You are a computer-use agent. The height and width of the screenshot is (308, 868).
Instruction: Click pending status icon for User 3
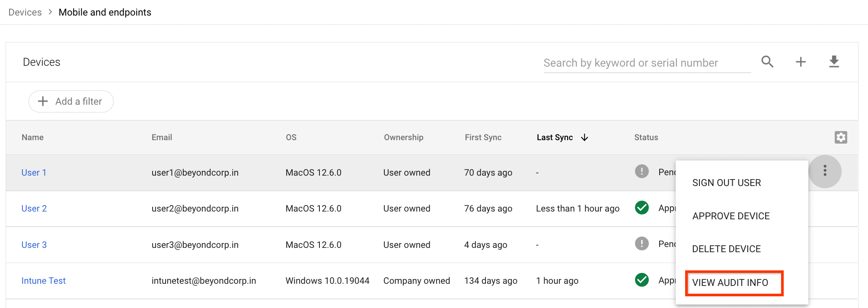coord(641,244)
